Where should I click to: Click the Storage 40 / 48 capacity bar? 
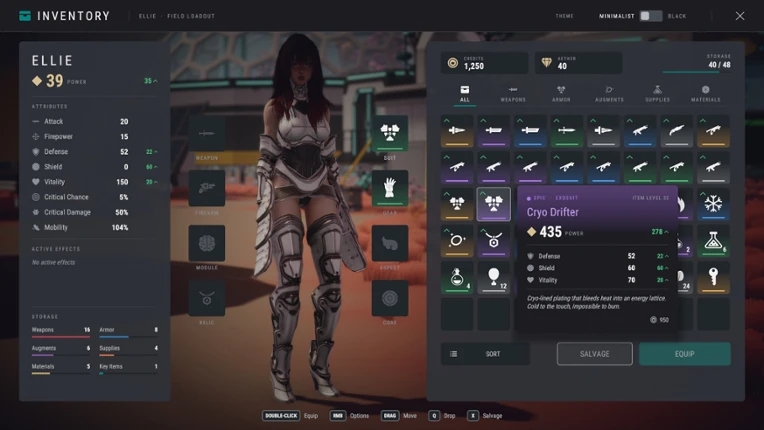click(x=696, y=72)
